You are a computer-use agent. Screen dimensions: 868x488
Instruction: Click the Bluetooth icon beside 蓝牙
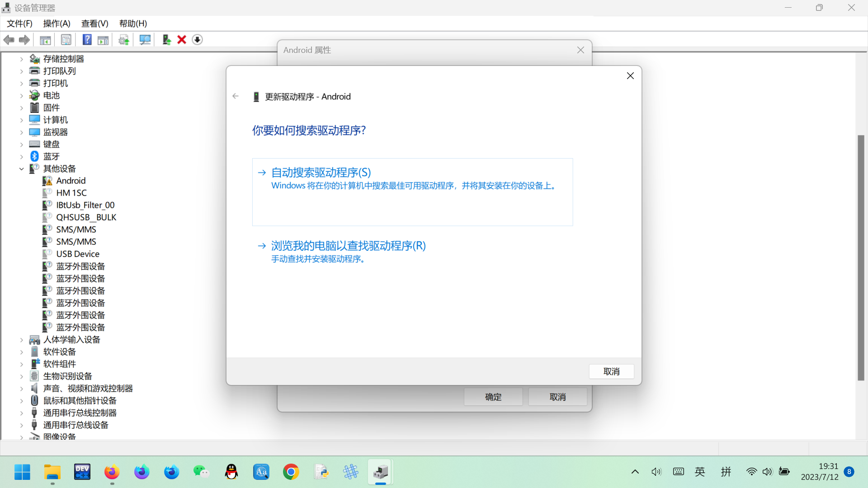click(x=34, y=156)
